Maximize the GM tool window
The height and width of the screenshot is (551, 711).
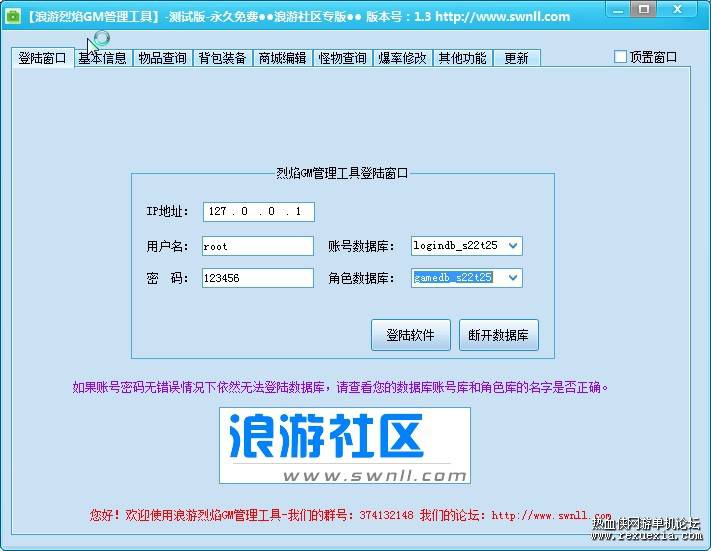point(644,10)
